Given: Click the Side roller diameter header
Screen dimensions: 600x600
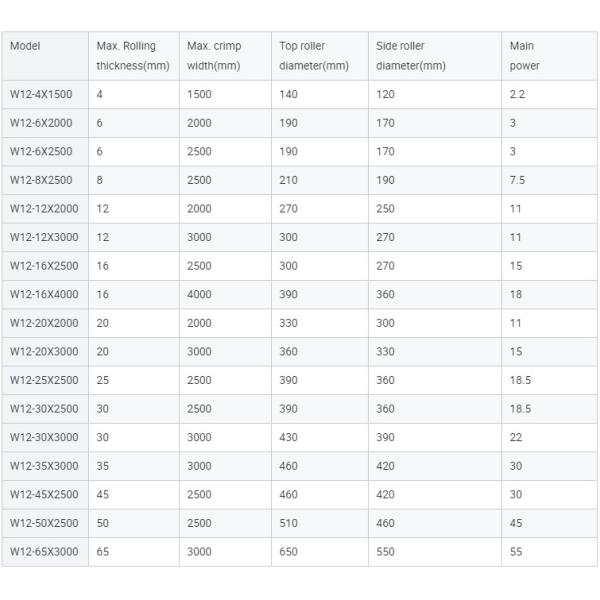Looking at the screenshot, I should point(410,56).
